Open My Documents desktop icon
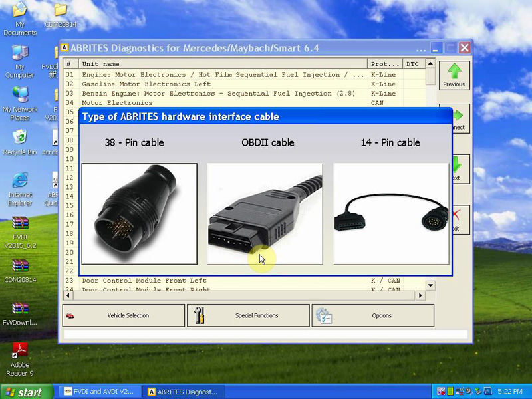532x399 pixels. [x=20, y=19]
